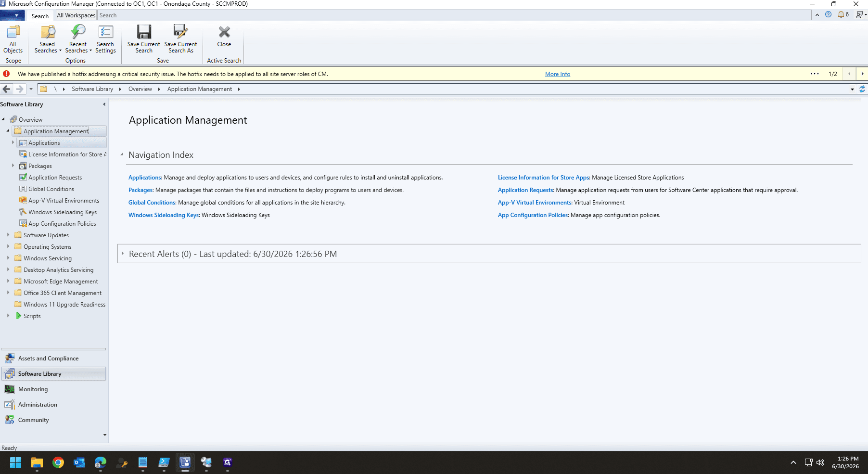Click Software Library in breadcrumb
Image resolution: width=868 pixels, height=474 pixels.
92,89
